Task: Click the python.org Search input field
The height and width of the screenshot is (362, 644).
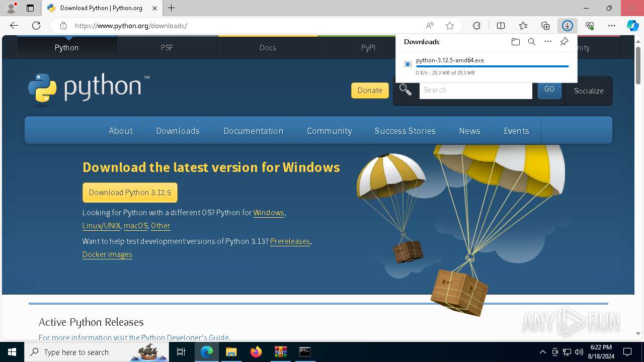Action: pyautogui.click(x=475, y=90)
